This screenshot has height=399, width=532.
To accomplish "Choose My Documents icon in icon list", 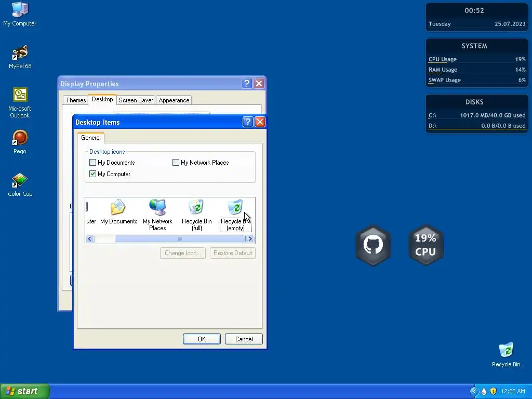I will tap(118, 212).
